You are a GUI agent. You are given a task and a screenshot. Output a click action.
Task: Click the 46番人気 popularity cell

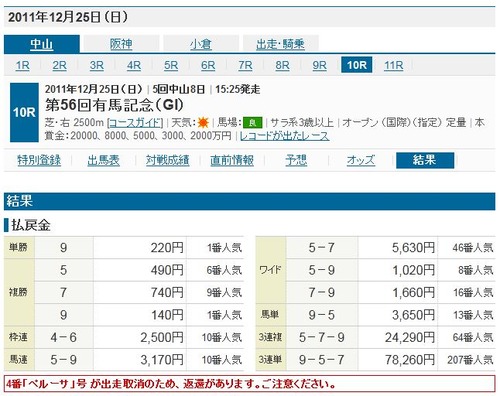tap(473, 248)
